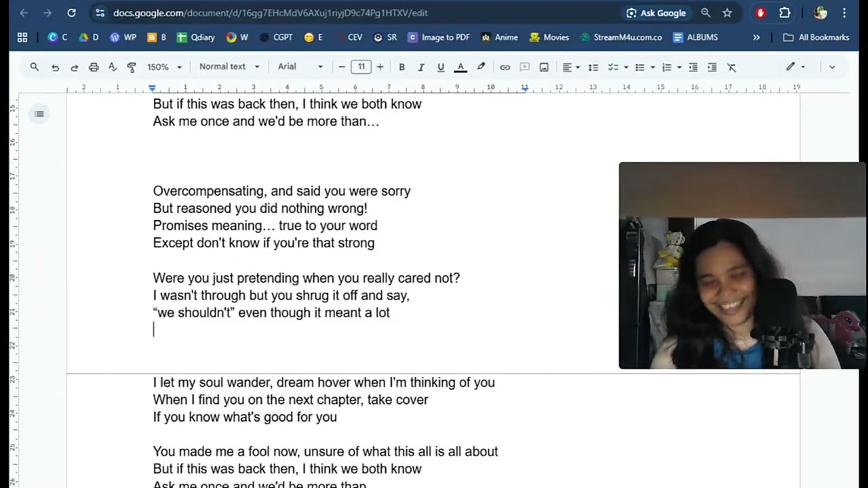Click the search menus magnifier icon

click(x=35, y=67)
